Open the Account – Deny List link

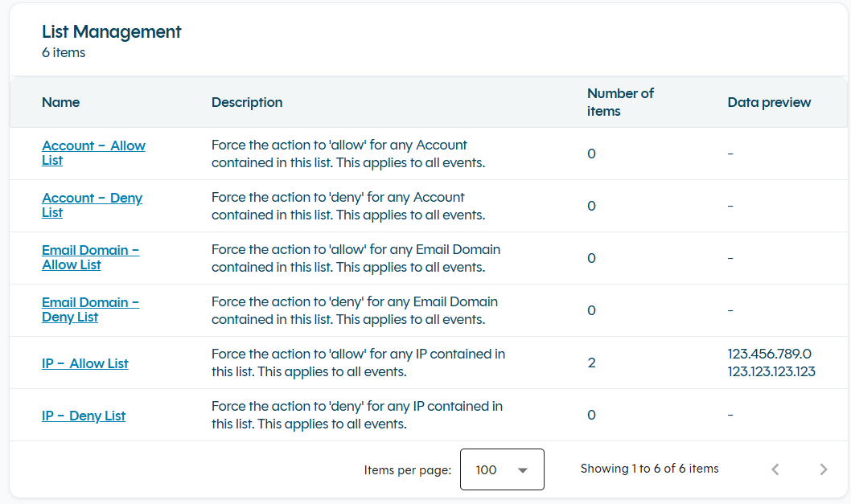click(92, 205)
